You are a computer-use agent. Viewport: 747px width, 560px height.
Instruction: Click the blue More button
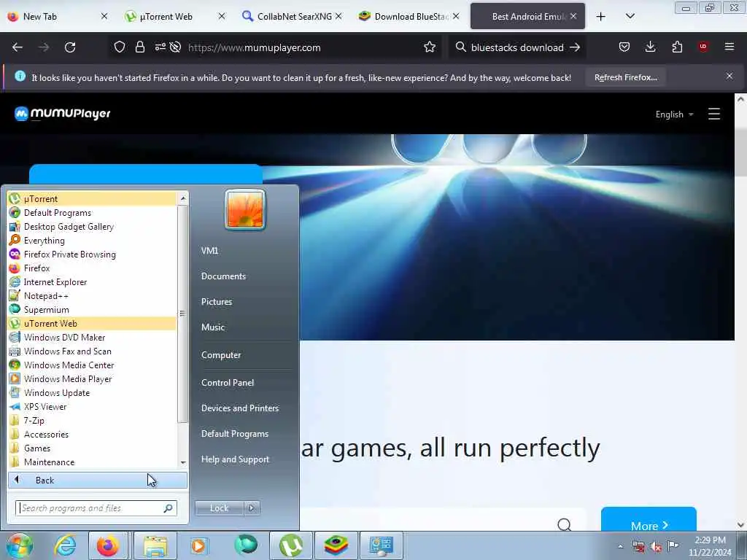click(x=649, y=520)
